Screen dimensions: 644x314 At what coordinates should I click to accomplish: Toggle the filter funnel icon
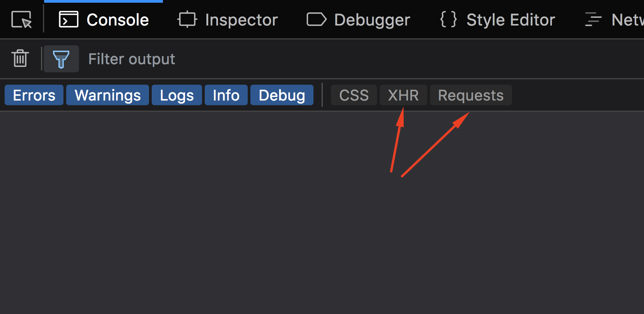tap(61, 59)
